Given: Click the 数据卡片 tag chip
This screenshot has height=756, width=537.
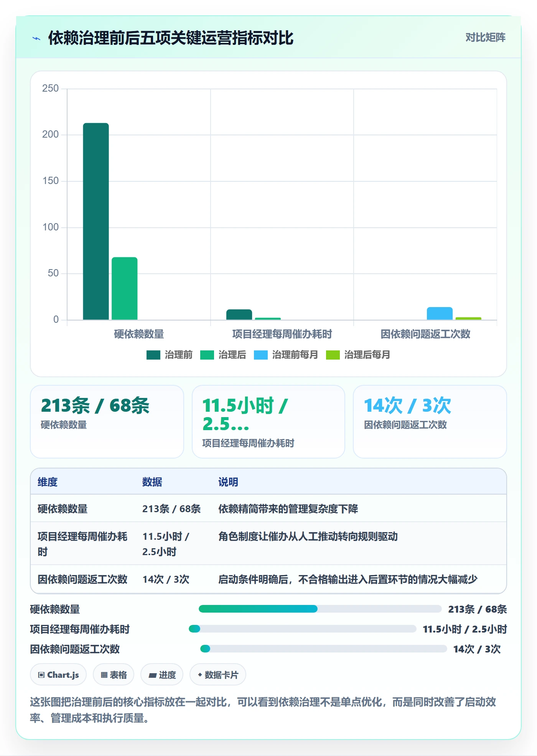Looking at the screenshot, I should 218,675.
